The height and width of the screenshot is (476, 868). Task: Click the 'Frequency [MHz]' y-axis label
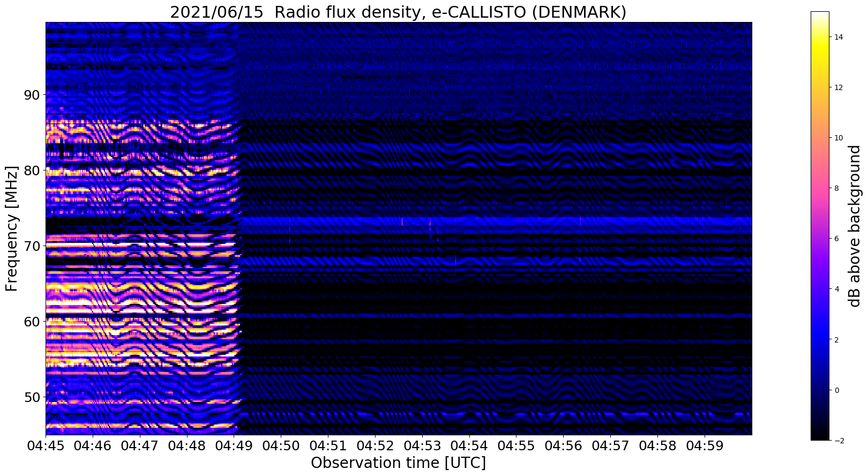(x=12, y=228)
